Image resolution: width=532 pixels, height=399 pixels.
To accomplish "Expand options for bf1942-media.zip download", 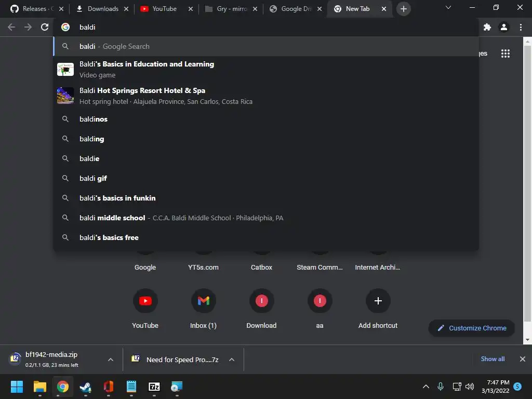I will (111, 360).
